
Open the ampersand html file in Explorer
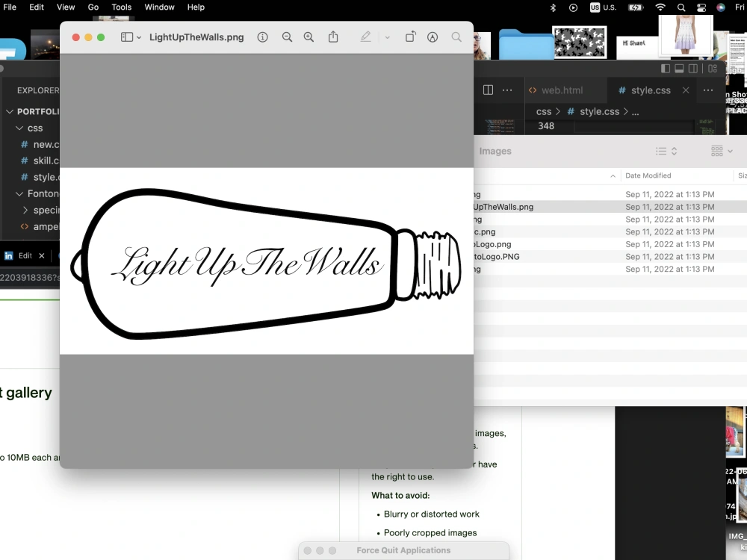coord(40,226)
